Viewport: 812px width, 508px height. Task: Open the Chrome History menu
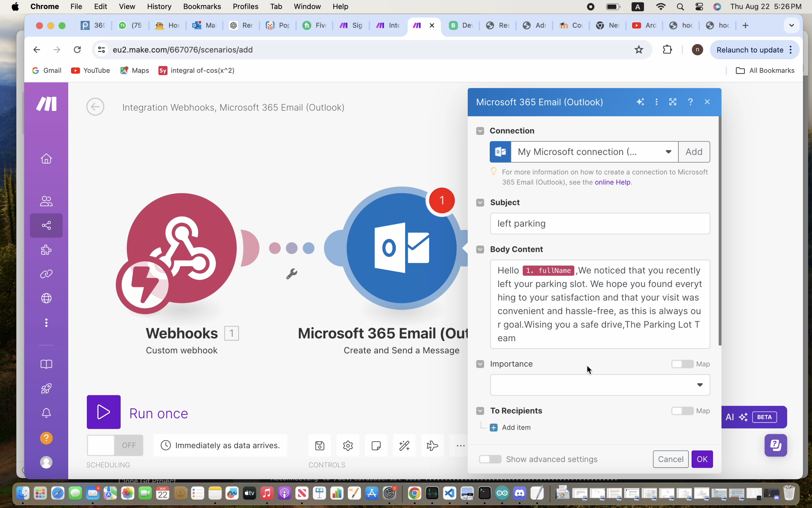(159, 6)
